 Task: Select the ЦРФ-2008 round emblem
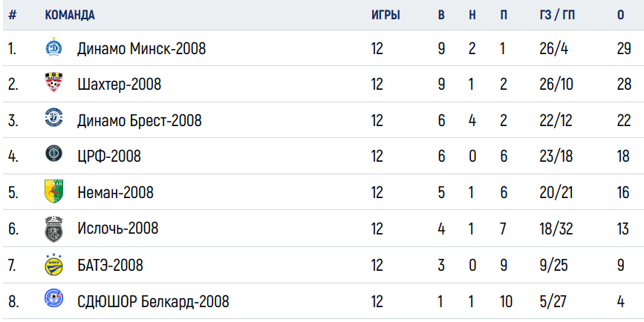(53, 154)
